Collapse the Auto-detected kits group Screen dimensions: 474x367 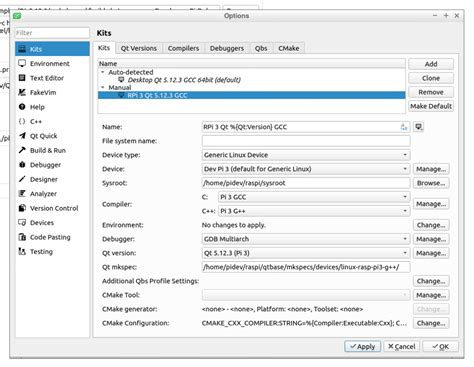coord(103,72)
